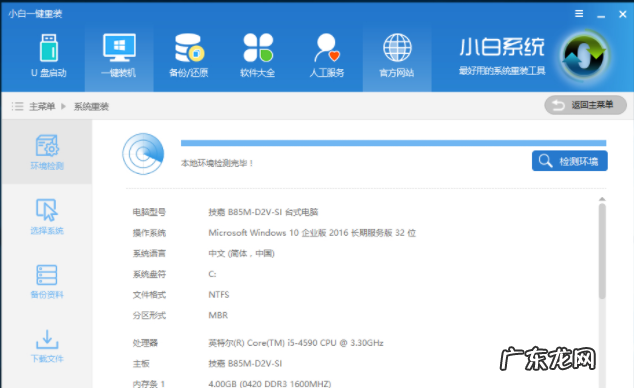634x388 pixels.
Task: Click the 内存条 1 value 4.00GB
Action: coord(270,384)
